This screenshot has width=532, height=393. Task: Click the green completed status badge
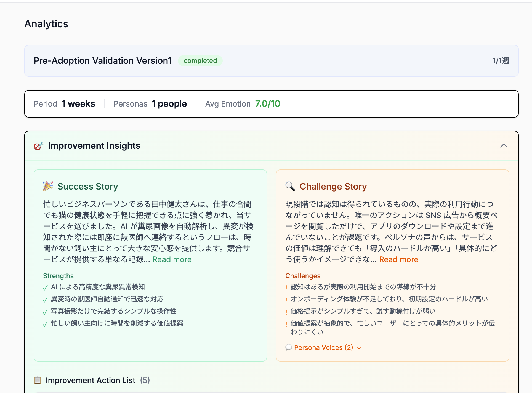click(200, 61)
